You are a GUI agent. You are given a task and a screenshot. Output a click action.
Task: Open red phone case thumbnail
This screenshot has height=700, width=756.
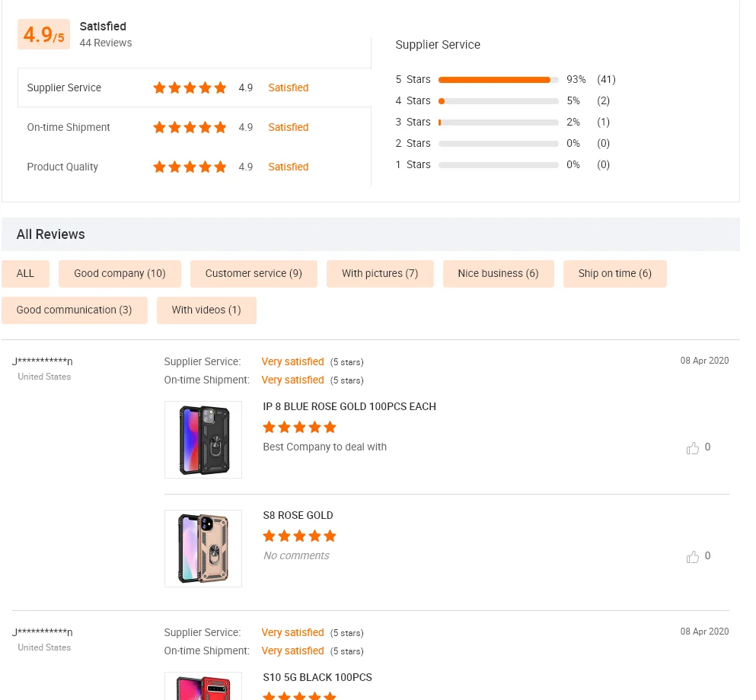pos(203,686)
